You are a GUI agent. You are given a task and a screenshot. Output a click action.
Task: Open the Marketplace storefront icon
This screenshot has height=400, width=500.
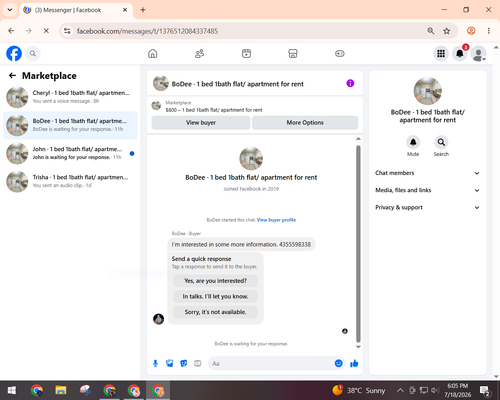coord(293,54)
